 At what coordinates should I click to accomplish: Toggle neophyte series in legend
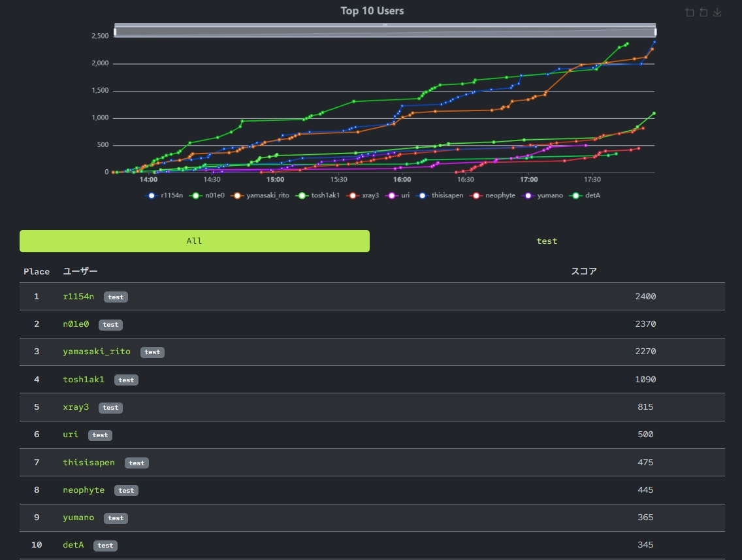point(492,195)
